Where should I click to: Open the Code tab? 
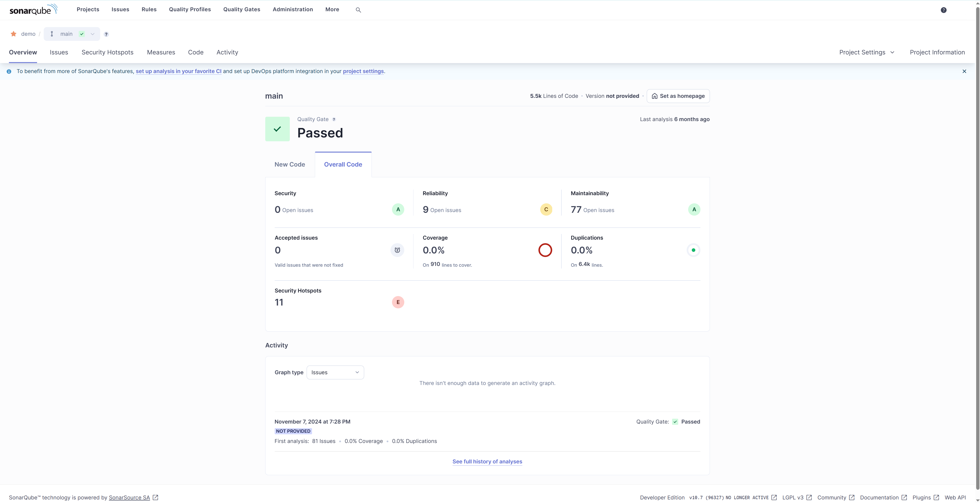[195, 52]
